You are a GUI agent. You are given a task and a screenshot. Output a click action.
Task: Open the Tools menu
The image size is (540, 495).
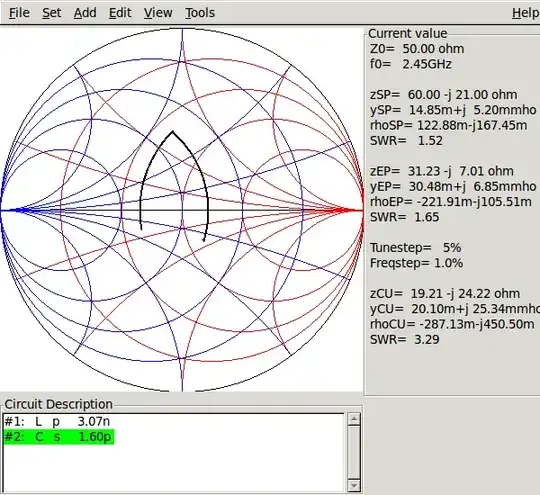click(x=200, y=13)
